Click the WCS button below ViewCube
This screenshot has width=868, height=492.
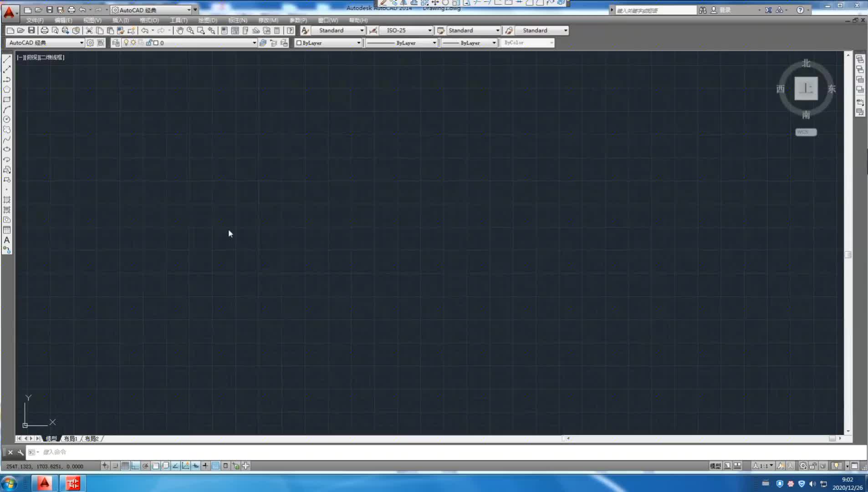coord(806,132)
